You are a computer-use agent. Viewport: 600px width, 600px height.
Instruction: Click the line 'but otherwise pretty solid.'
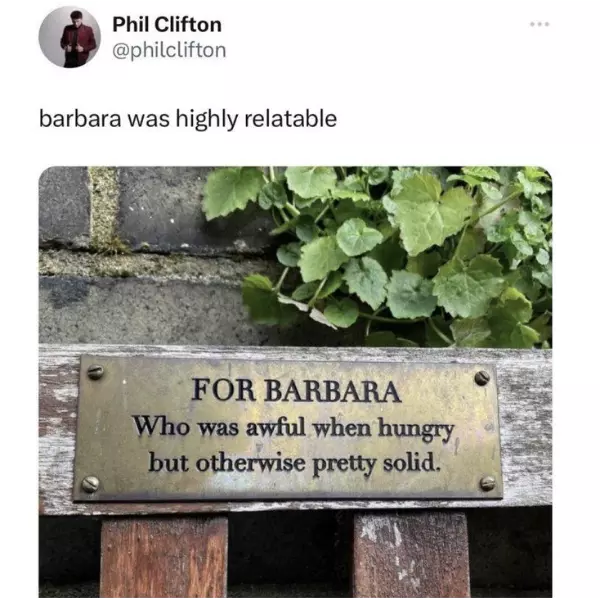coord(295,463)
